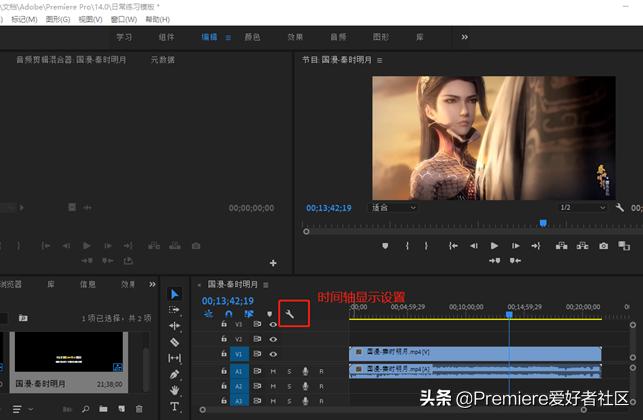Screen dimensions: 643x420
Task: Click the Extract button in Program monitor
Action: (x=582, y=246)
